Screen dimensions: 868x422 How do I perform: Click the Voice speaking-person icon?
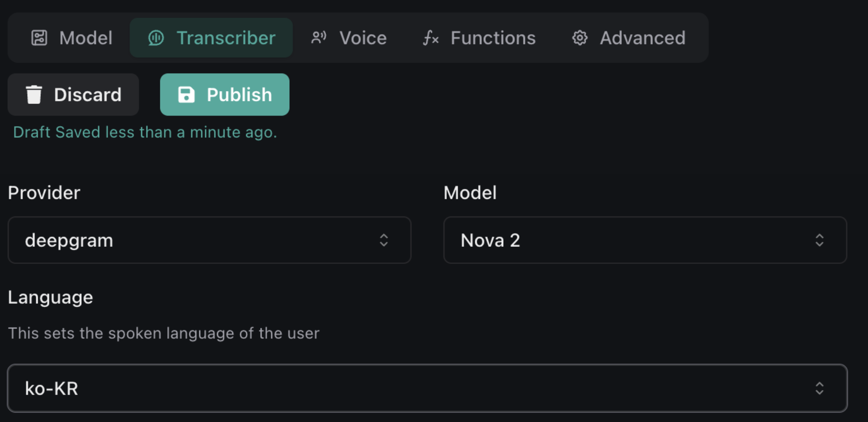pos(318,38)
